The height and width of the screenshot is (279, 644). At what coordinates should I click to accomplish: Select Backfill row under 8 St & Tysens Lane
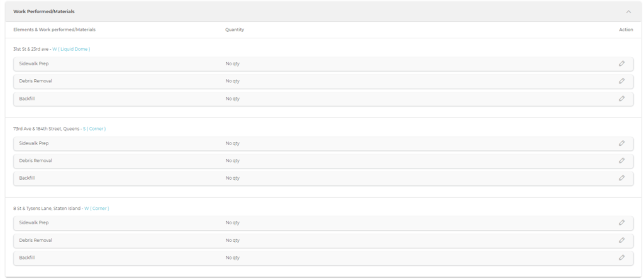pyautogui.click(x=27, y=258)
